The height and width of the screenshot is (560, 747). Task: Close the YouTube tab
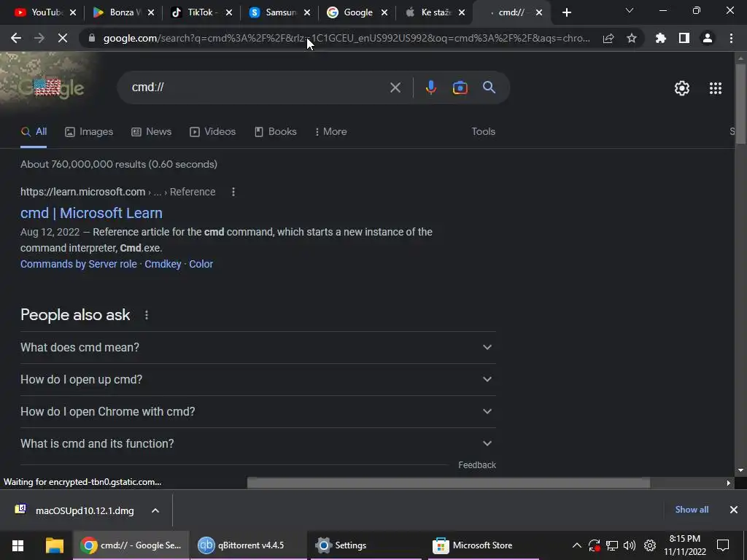point(73,13)
